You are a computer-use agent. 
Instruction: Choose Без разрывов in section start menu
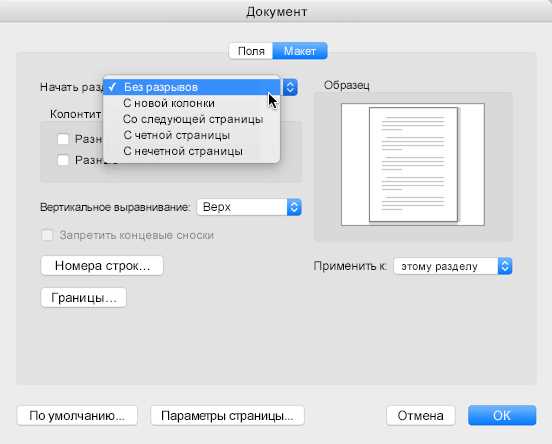click(192, 87)
